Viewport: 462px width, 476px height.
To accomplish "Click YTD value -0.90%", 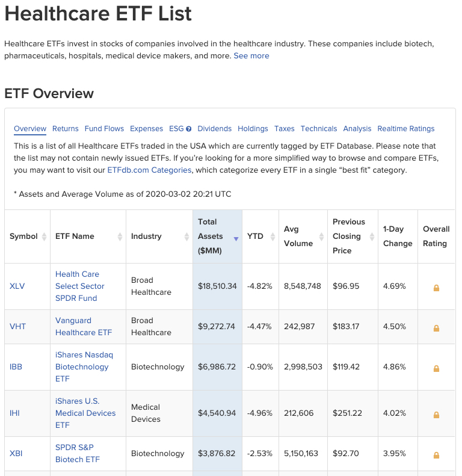I will click(x=260, y=366).
